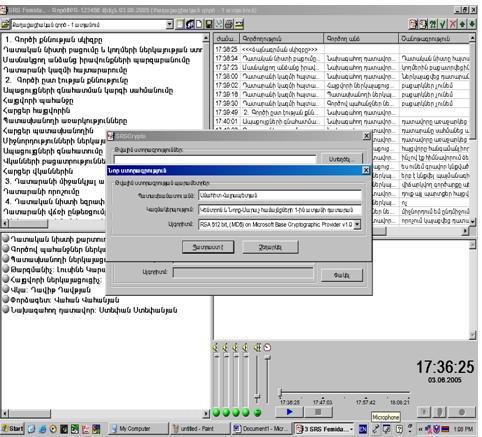
Task: Click the green up-arrow toolbar icon
Action: click(463, 24)
